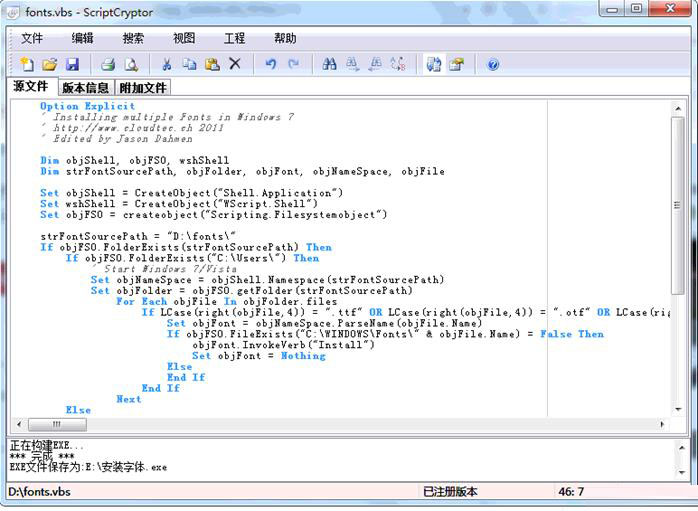The height and width of the screenshot is (511, 698).
Task: Undo the last edit
Action: click(x=271, y=65)
